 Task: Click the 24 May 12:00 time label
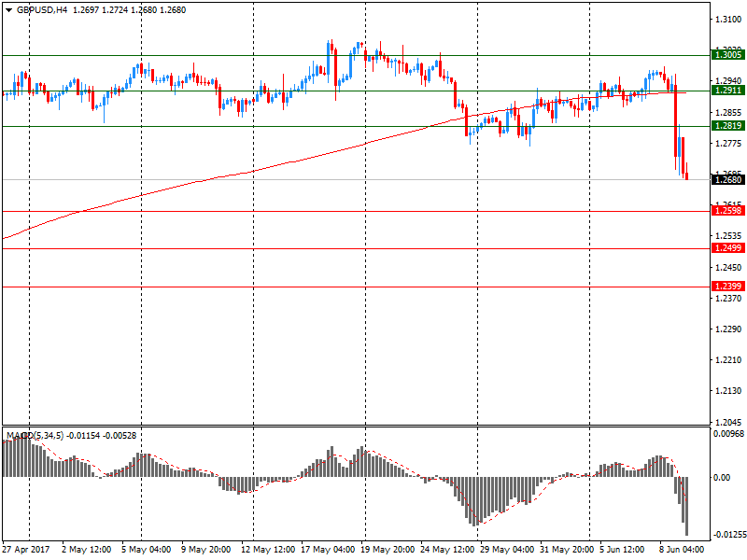click(x=447, y=550)
